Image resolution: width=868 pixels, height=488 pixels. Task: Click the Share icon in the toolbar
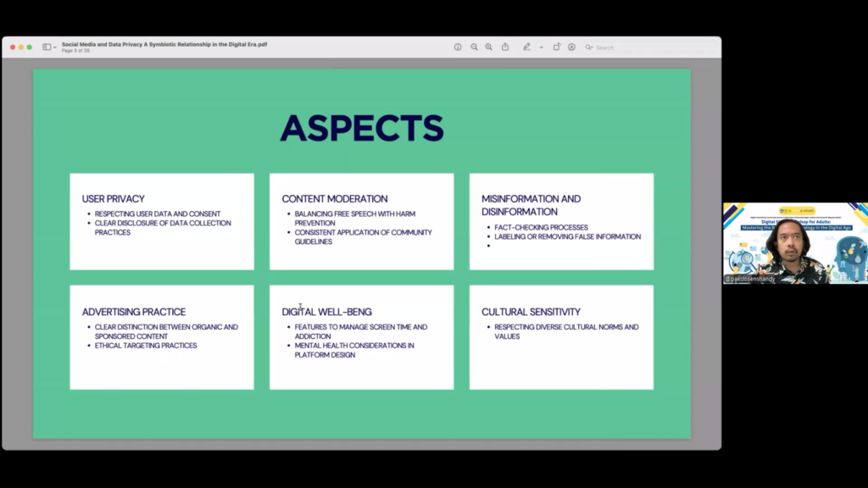pos(505,47)
